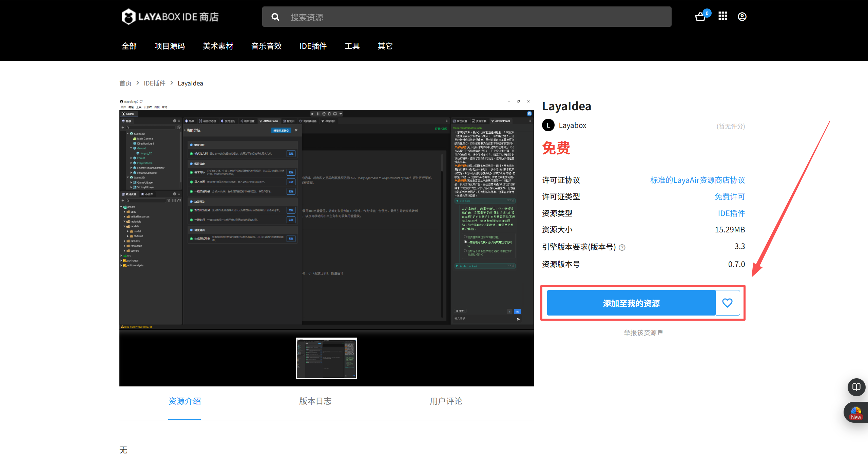Click the 免费许可 license type link

pyautogui.click(x=730, y=197)
